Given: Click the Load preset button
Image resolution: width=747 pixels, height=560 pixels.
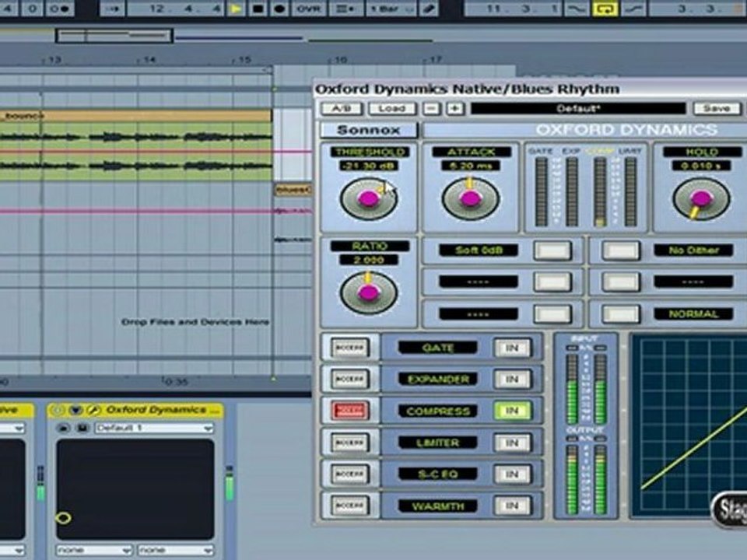Looking at the screenshot, I should point(391,109).
